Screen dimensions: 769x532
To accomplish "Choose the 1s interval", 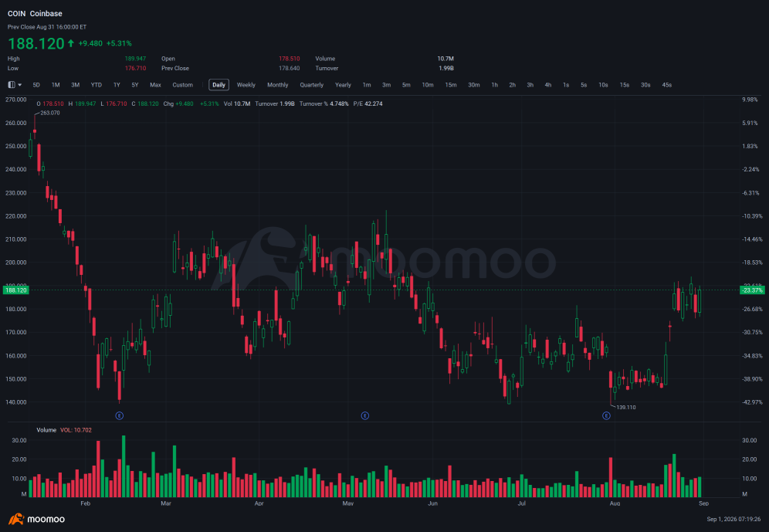I will point(566,85).
